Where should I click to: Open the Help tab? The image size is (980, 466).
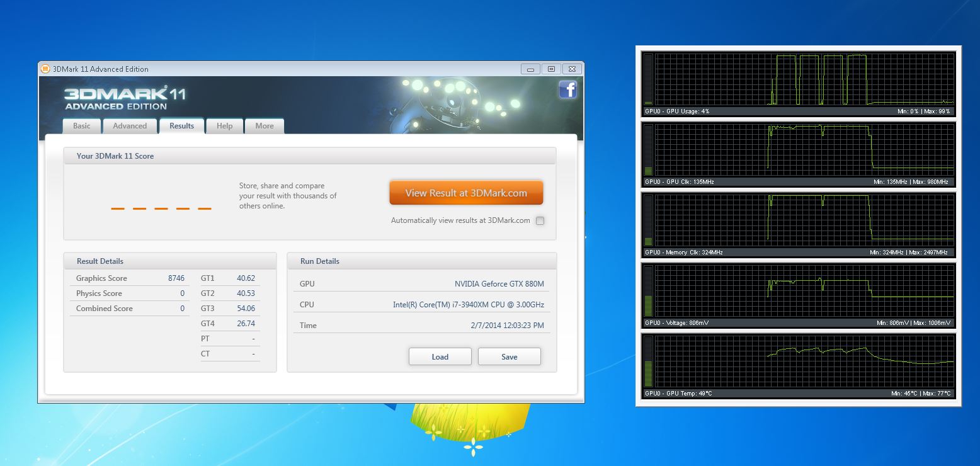click(x=225, y=126)
